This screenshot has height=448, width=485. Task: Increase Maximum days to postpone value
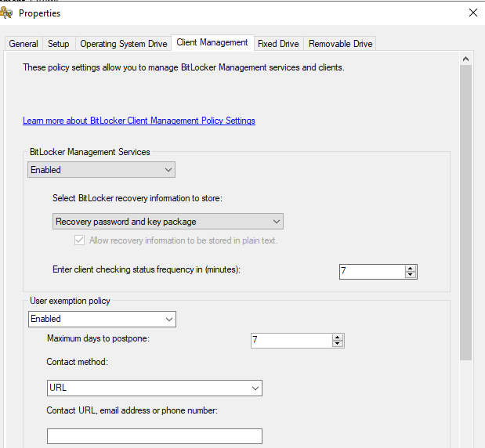click(x=338, y=337)
